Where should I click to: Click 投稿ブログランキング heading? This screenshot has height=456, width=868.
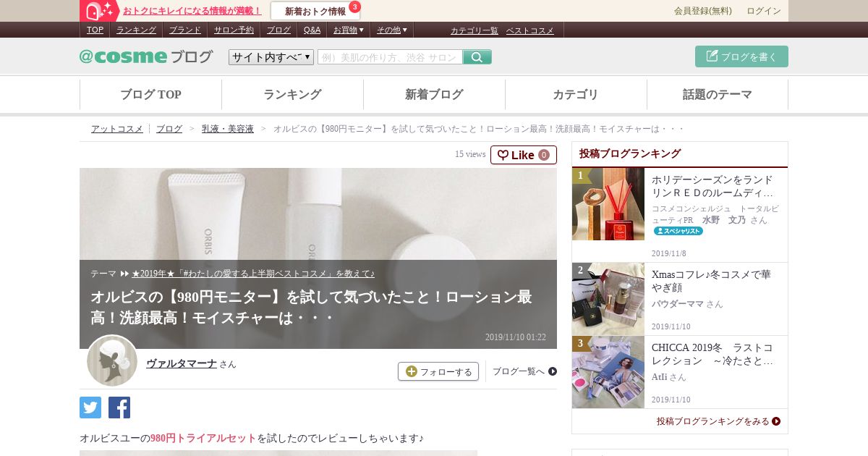click(630, 153)
